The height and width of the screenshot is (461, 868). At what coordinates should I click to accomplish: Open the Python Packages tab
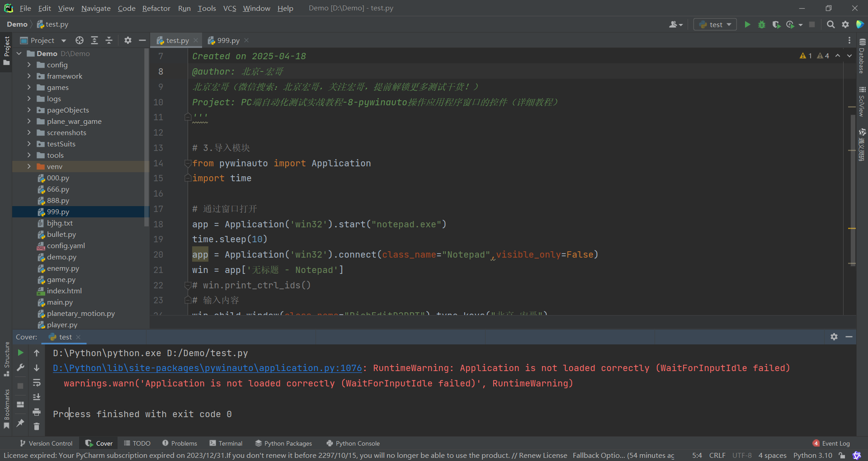(283, 443)
